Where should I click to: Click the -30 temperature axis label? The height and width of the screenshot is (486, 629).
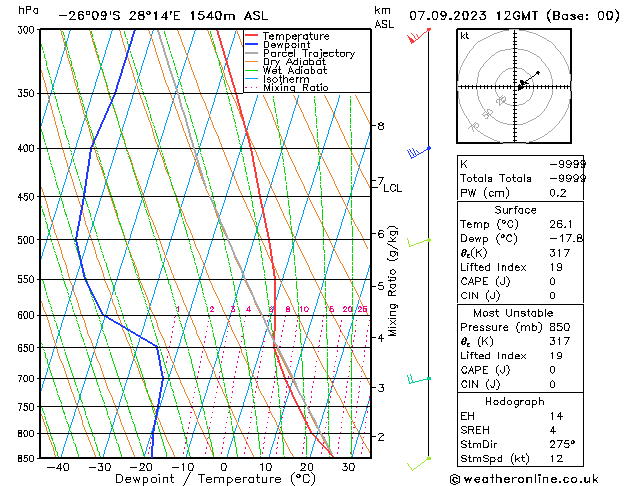(x=99, y=467)
